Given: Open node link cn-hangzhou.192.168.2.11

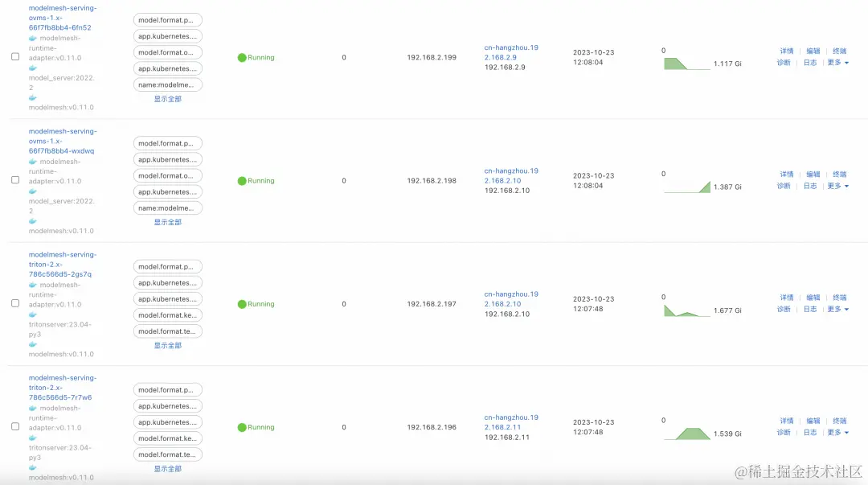Looking at the screenshot, I should click(511, 422).
